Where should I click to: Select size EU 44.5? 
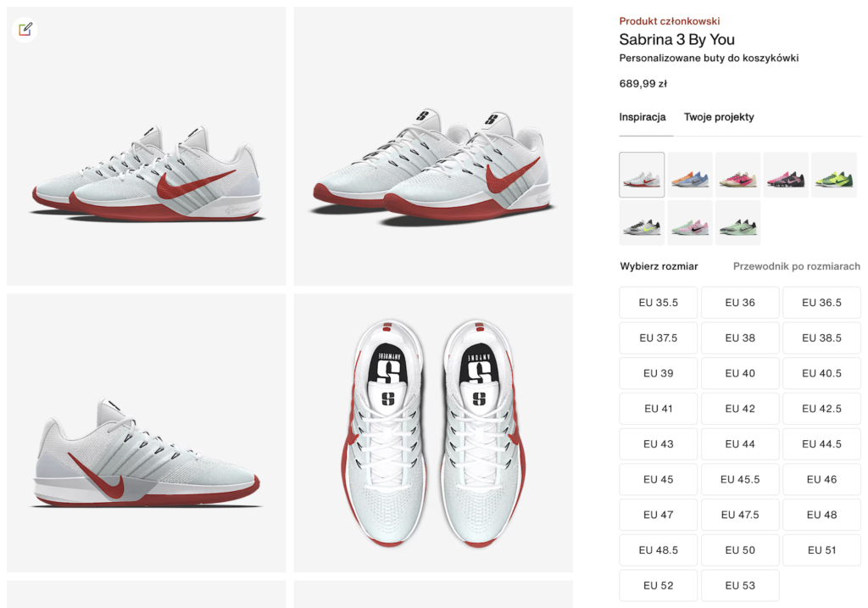click(x=821, y=444)
